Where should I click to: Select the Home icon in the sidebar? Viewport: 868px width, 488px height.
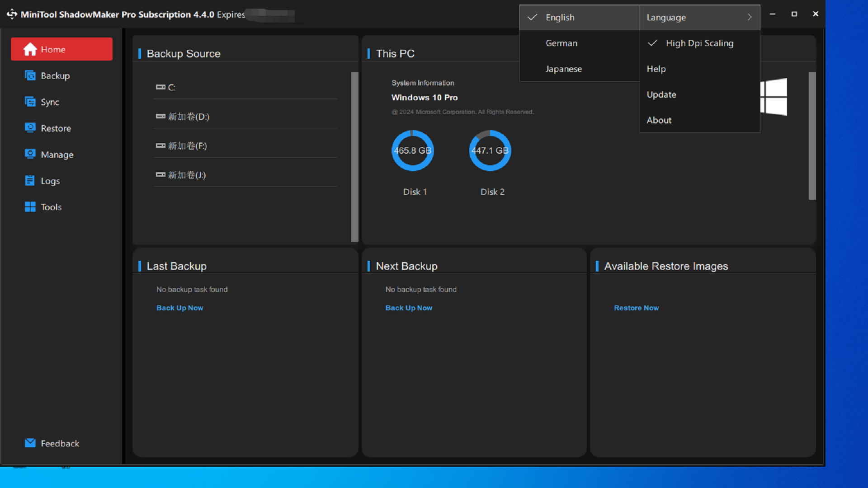(30, 49)
